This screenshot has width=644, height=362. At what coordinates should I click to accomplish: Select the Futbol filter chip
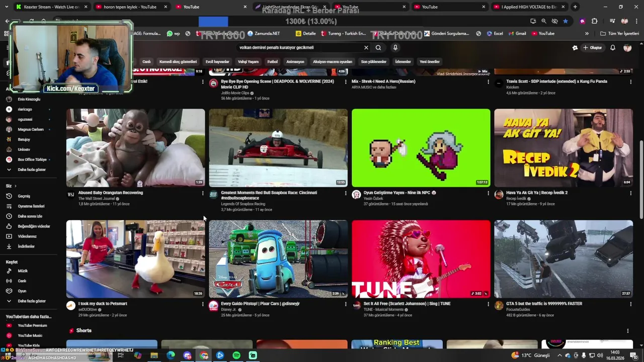click(x=273, y=62)
